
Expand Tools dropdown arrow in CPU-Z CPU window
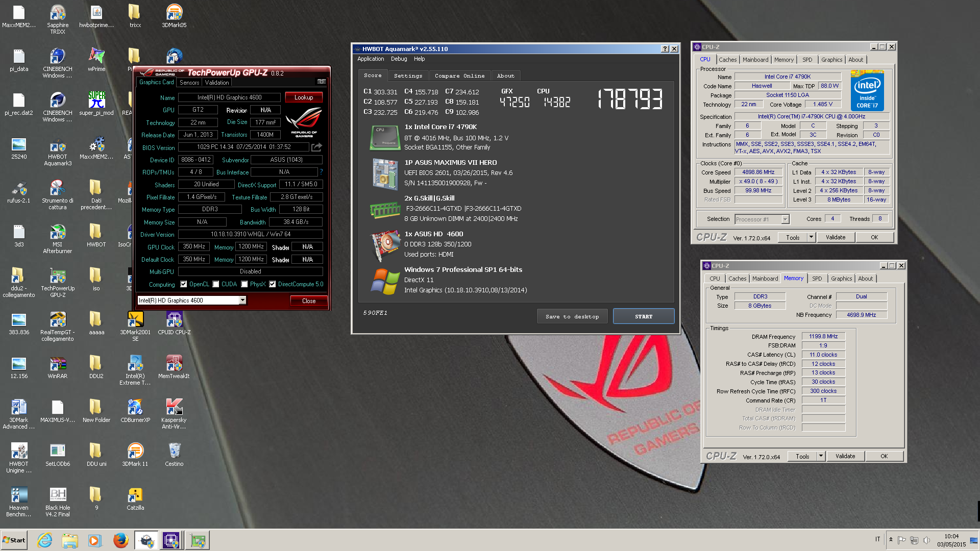(x=811, y=237)
